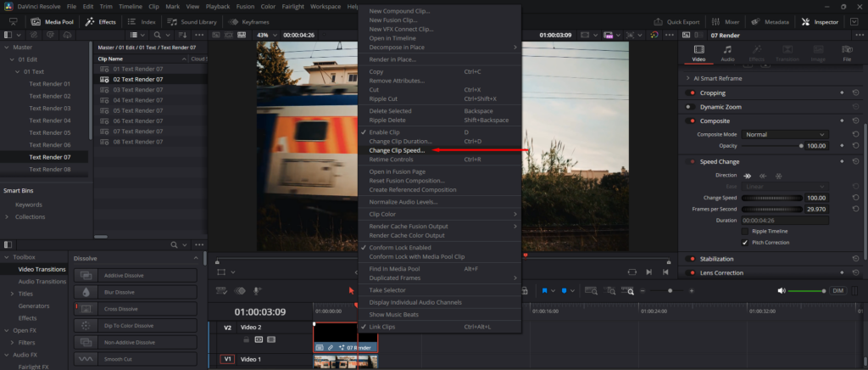Reset the Cropping settings
The height and width of the screenshot is (370, 868).
[855, 93]
